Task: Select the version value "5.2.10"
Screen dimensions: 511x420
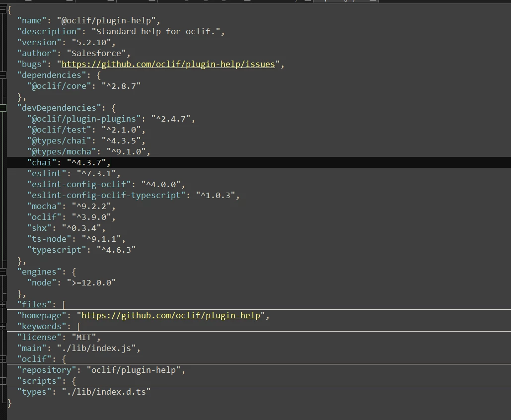Action: (91, 42)
